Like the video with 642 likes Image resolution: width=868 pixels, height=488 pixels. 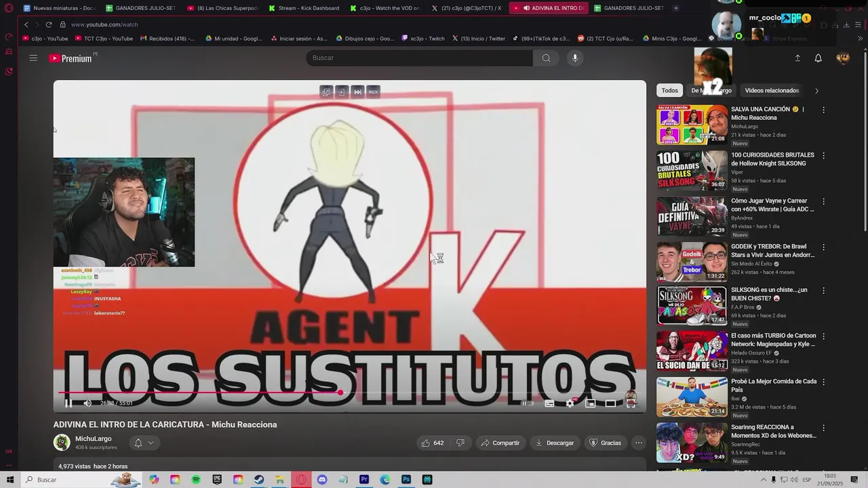[432, 443]
